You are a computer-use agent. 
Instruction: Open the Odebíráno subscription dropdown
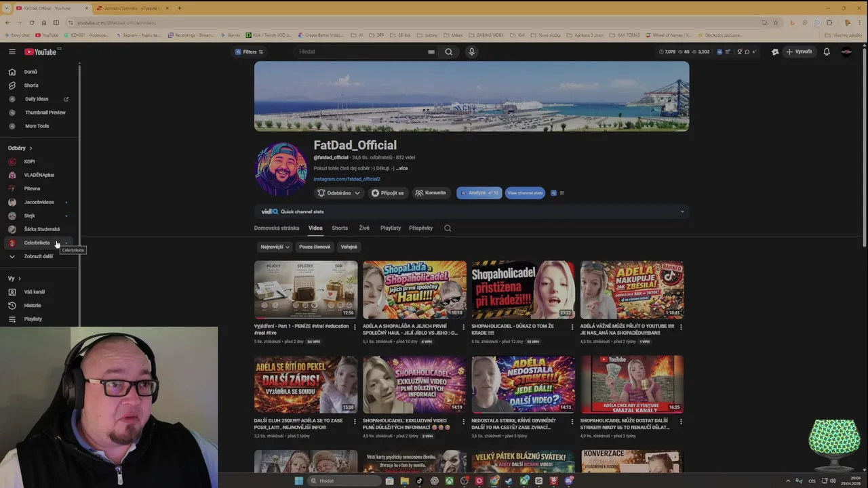pyautogui.click(x=338, y=193)
